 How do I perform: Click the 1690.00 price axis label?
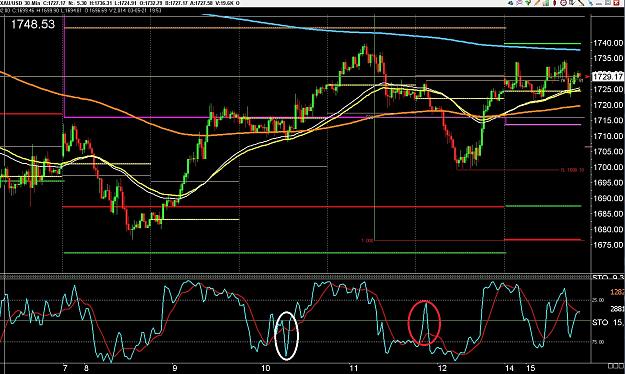(x=608, y=198)
